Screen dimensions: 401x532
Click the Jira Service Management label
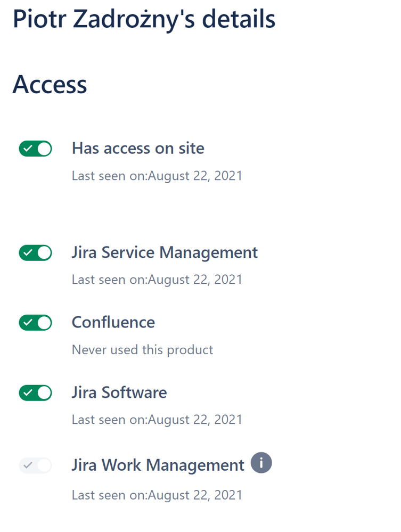click(x=165, y=252)
